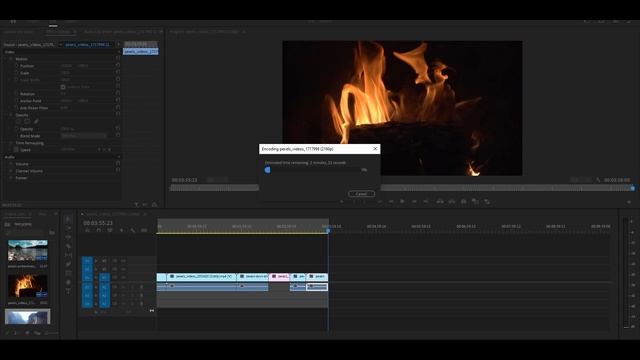The image size is (640, 360).
Task: Create a 4-point polygon mask under Opacity
Action: click(27, 122)
